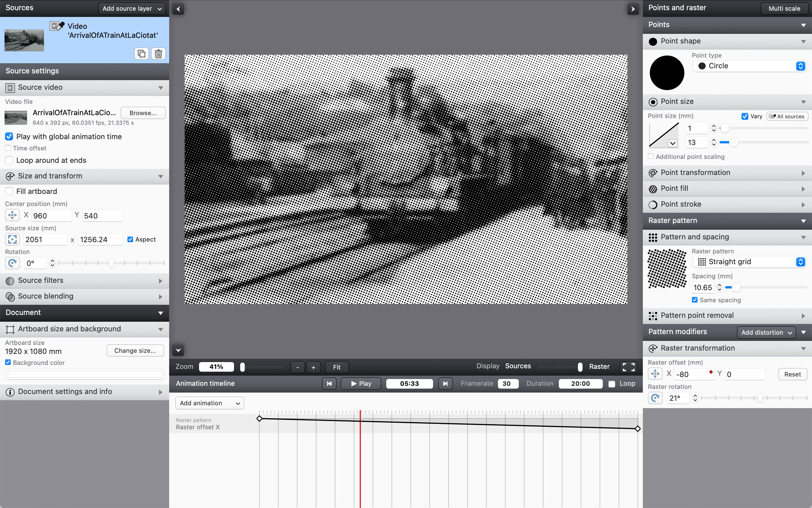Click the Pattern point removal icon
The height and width of the screenshot is (508, 812).
point(653,316)
